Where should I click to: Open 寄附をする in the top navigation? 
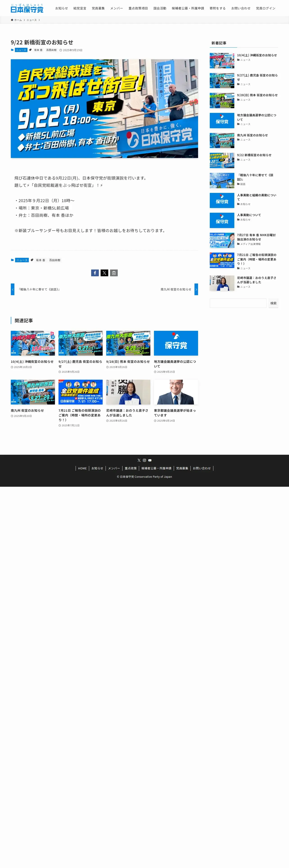218,8
